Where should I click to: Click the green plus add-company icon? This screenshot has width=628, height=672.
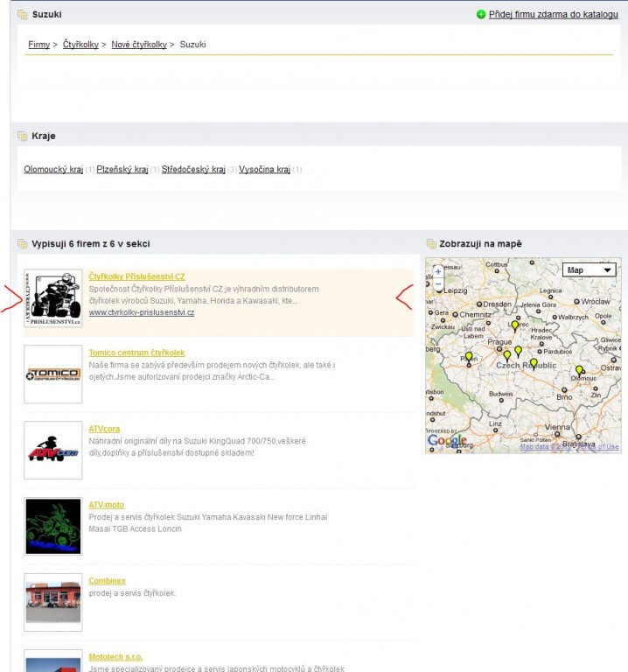[x=481, y=15]
